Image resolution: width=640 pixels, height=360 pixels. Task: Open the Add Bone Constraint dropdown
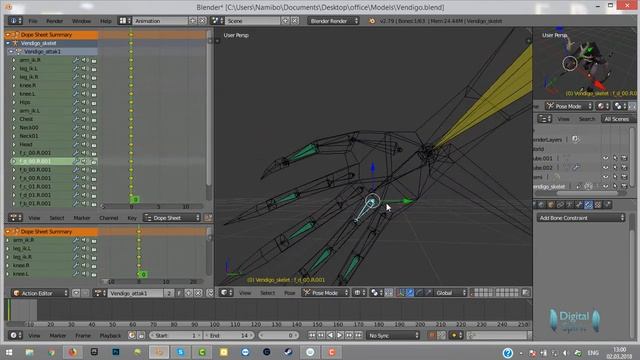point(580,218)
